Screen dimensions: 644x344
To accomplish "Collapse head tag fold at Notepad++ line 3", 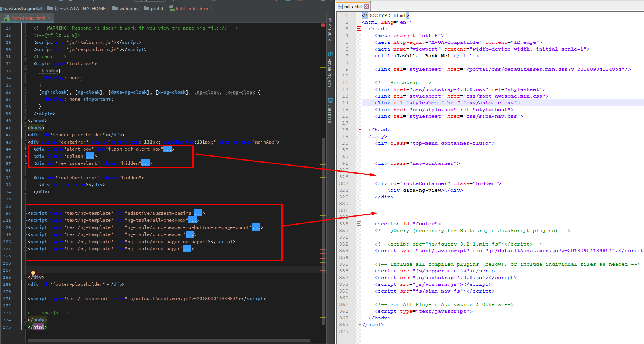I will click(x=359, y=29).
